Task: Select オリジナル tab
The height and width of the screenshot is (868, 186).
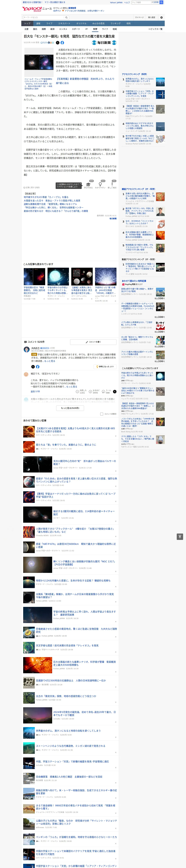Action: click(81, 23)
